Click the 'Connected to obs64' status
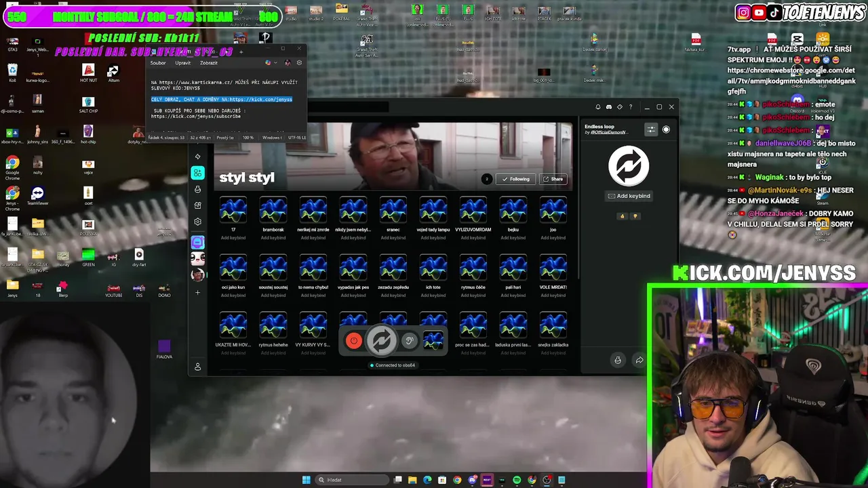 coord(393,365)
